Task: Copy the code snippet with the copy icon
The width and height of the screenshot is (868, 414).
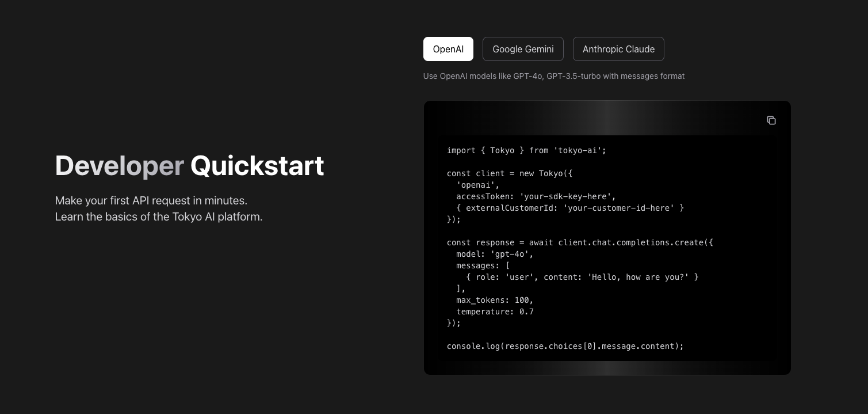Action: 771,120
